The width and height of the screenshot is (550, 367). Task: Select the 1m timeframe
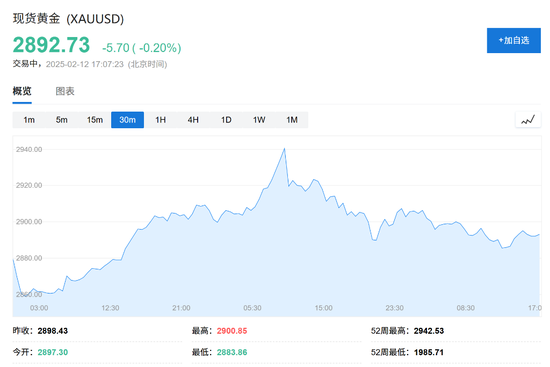coord(29,120)
